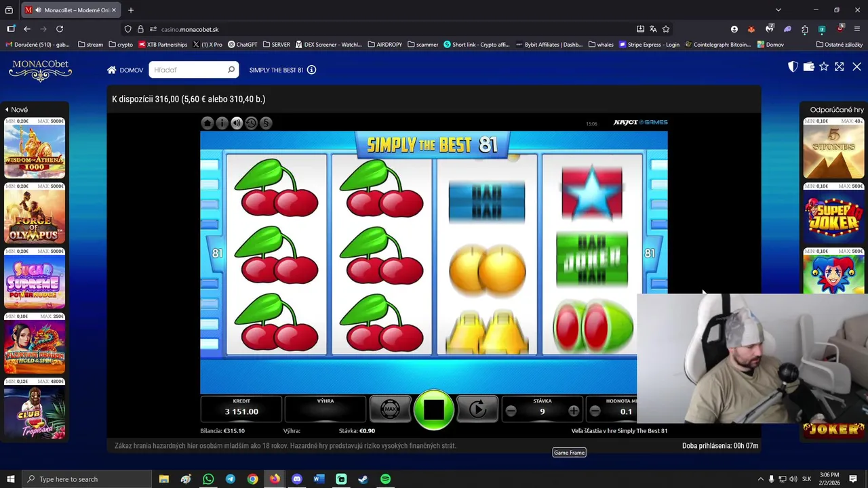This screenshot has height=488, width=868.
Task: Increase Stávka with plus button
Action: point(574,411)
